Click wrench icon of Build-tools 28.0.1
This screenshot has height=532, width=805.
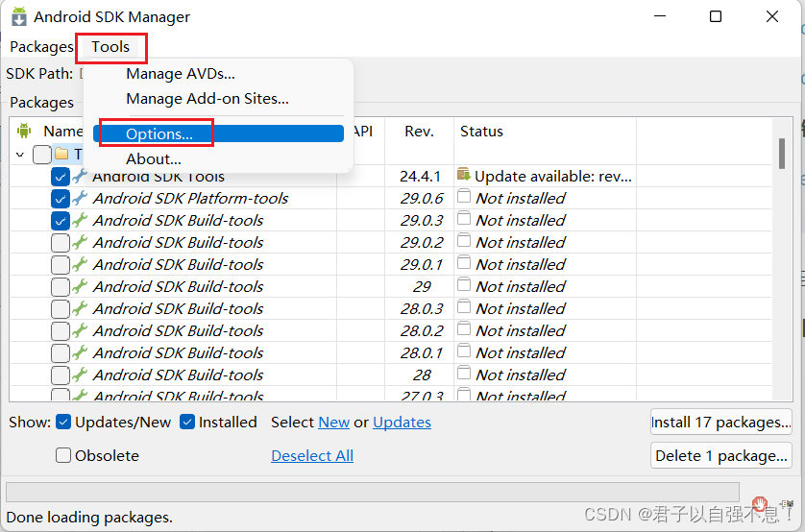pos(80,352)
